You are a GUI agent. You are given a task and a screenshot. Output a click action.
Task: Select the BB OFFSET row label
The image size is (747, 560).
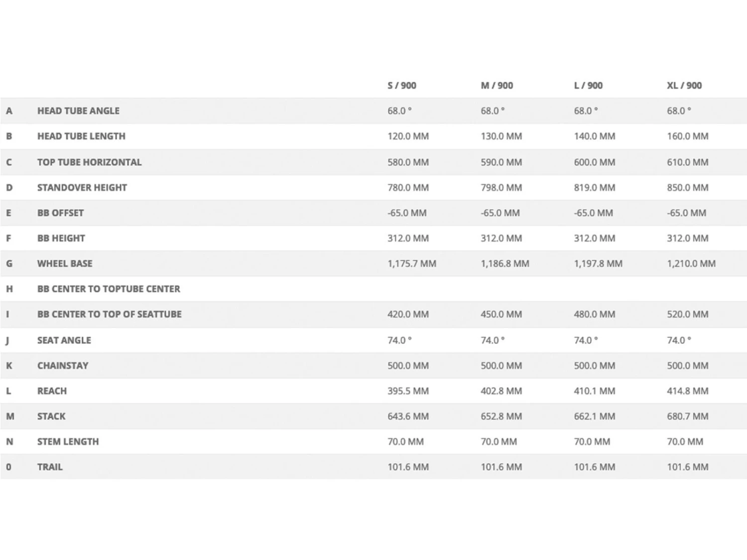click(x=60, y=213)
